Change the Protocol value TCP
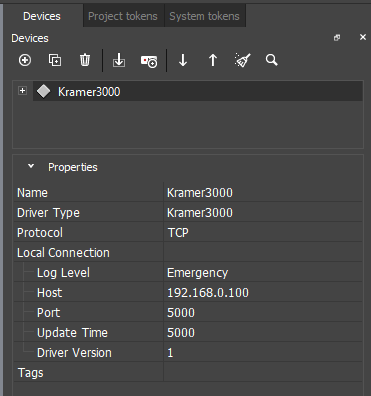 263,233
